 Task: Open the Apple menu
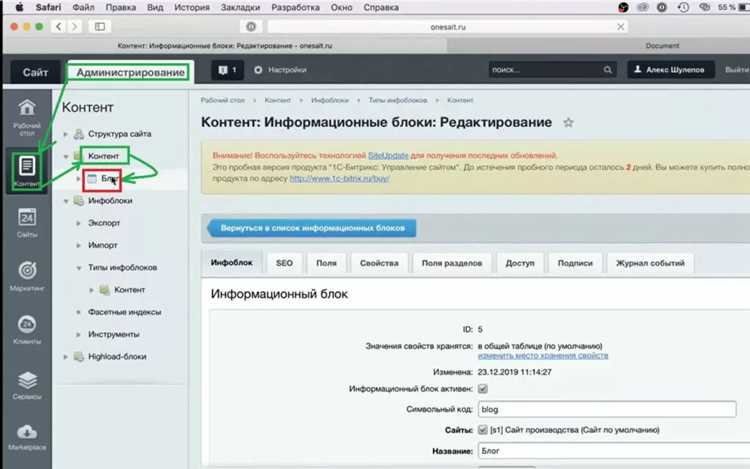(19, 7)
